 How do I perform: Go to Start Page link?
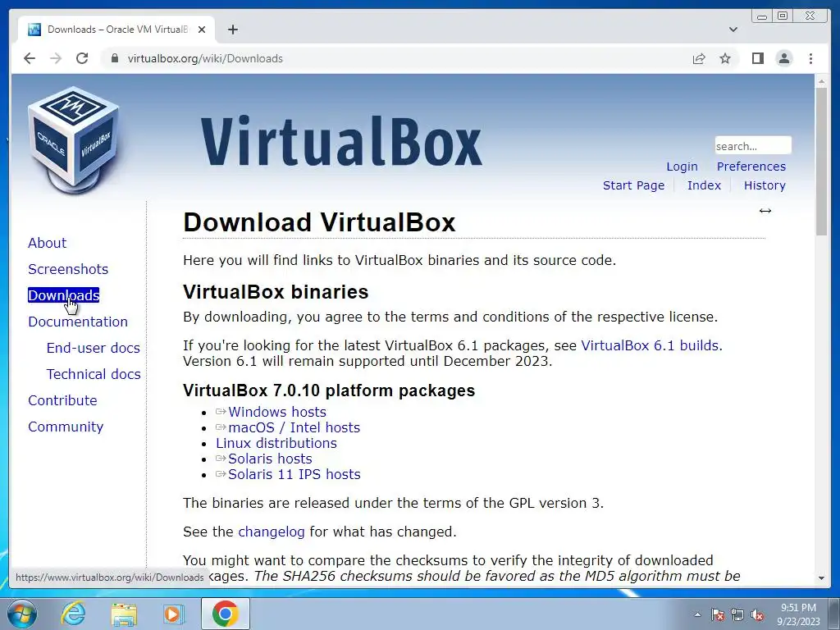633,185
